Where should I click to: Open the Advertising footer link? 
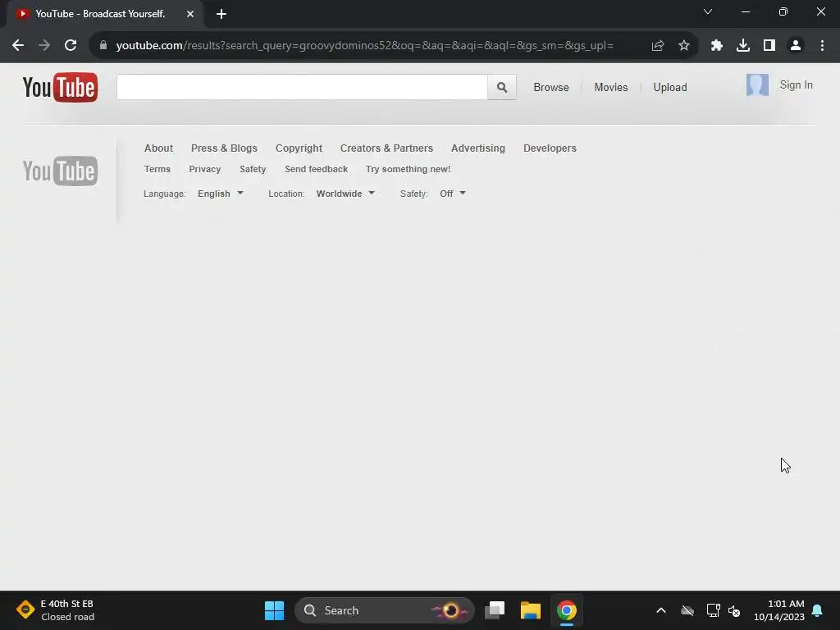coord(478,148)
